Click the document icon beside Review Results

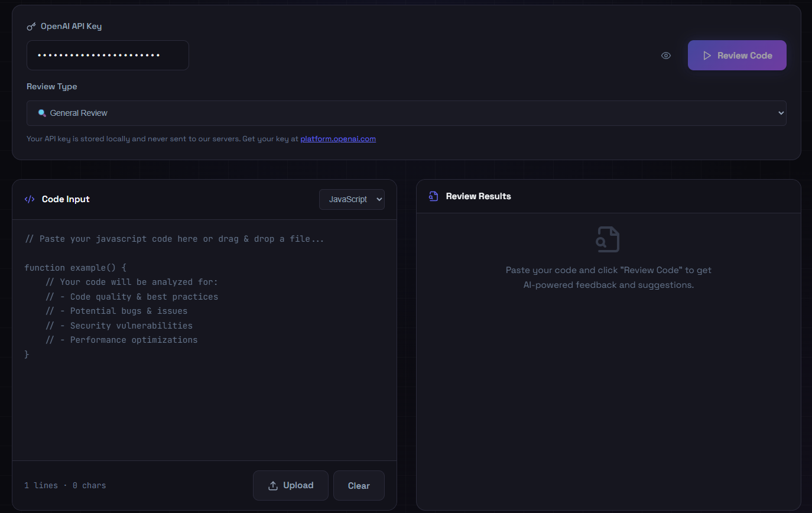(433, 196)
